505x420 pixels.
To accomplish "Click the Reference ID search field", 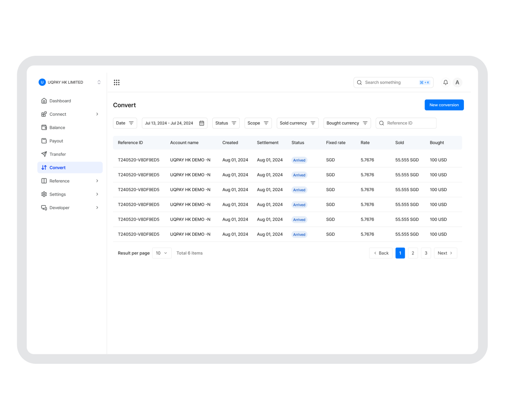I will pos(406,123).
